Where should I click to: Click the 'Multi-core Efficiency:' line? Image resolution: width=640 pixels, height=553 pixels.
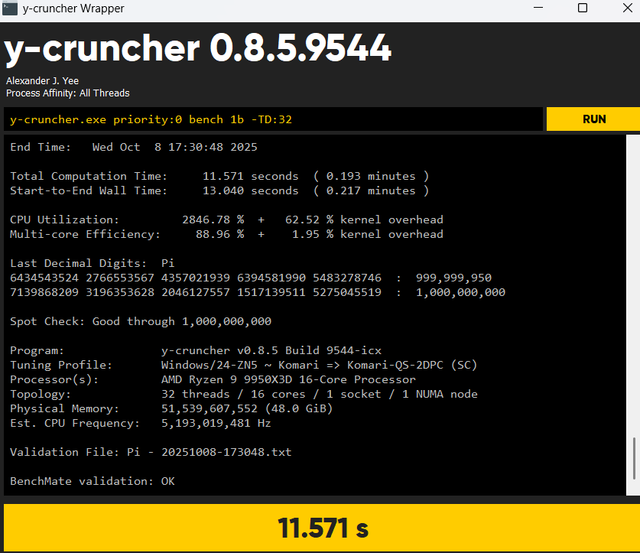point(227,234)
